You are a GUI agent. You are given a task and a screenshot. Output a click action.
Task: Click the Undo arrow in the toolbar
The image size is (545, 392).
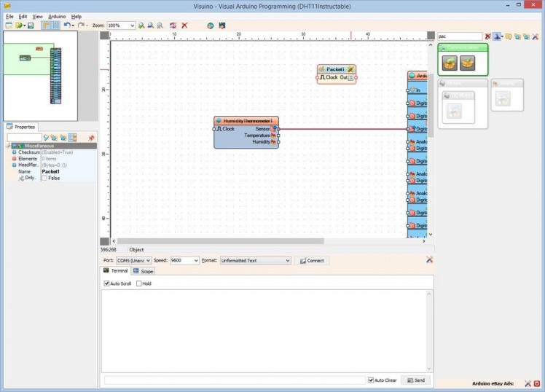pos(66,26)
